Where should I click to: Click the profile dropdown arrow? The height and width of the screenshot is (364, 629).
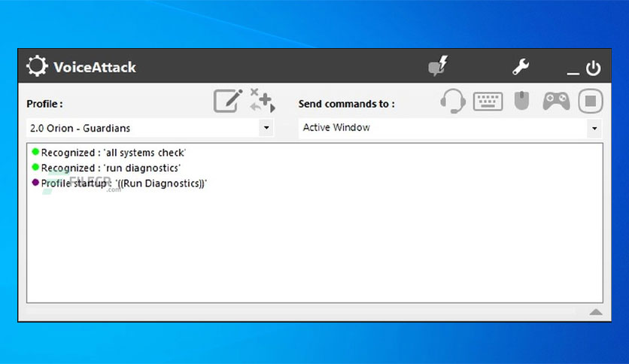(266, 128)
